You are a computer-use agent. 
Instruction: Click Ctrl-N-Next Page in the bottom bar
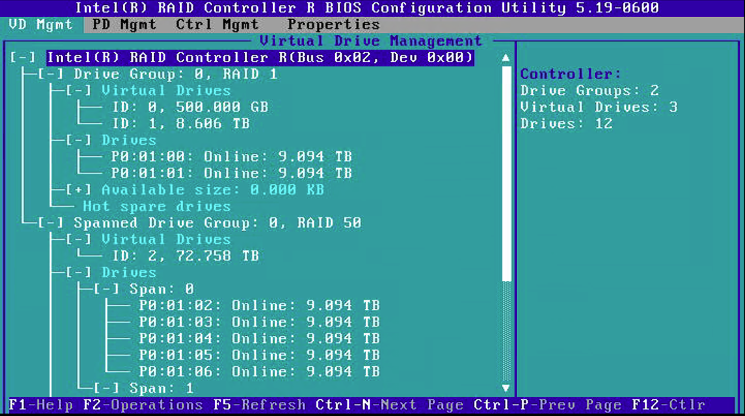pyautogui.click(x=390, y=405)
